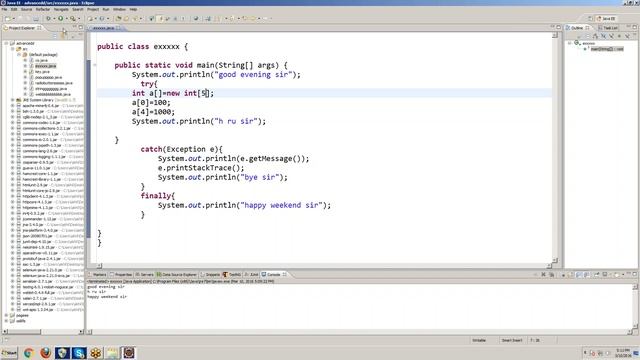Viewport: 640px width, 360px height.
Task: Select main(String[]) in the Outline view
Action: click(607, 49)
